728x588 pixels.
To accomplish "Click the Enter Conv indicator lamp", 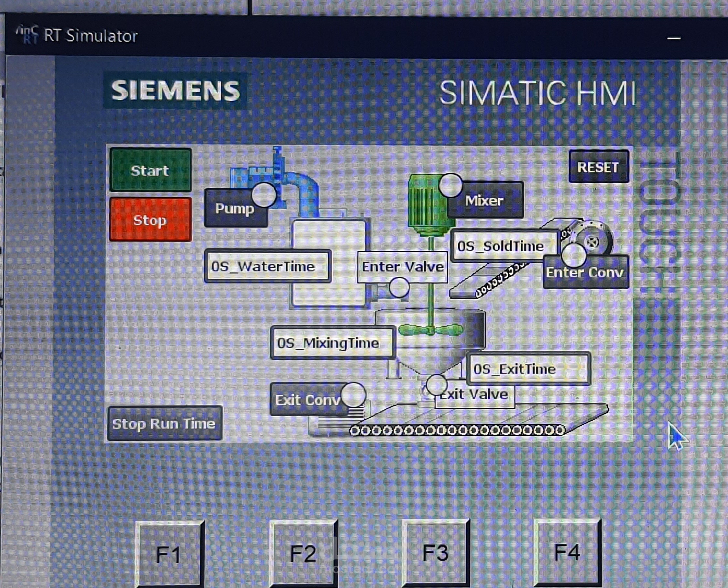I will pos(574,255).
